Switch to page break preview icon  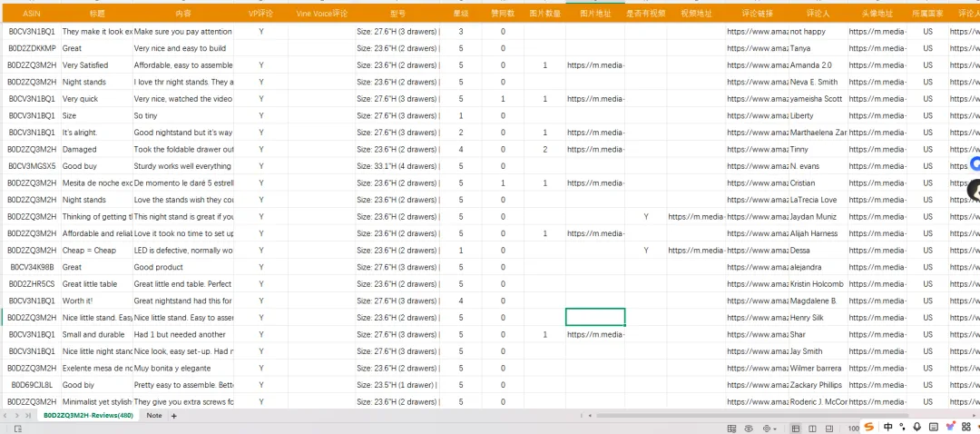(829, 429)
